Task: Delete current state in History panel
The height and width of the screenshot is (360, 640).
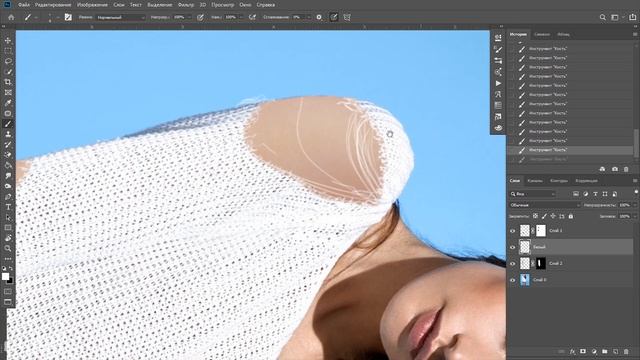Action: click(626, 169)
